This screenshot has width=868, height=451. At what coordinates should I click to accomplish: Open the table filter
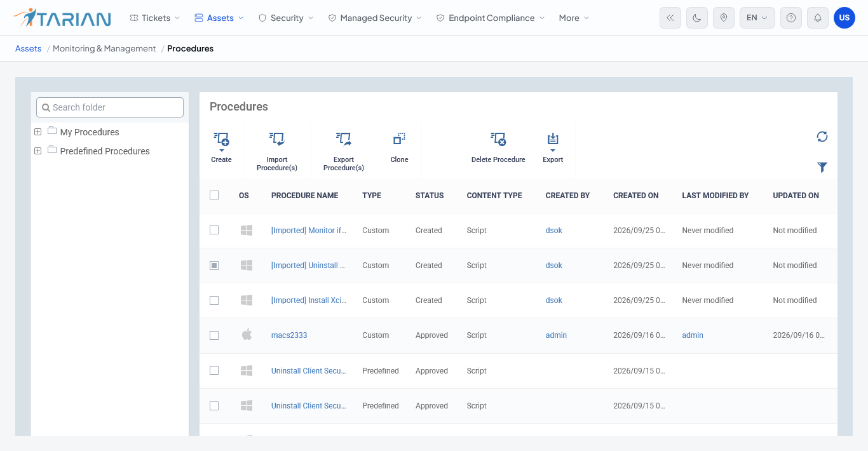[822, 167]
